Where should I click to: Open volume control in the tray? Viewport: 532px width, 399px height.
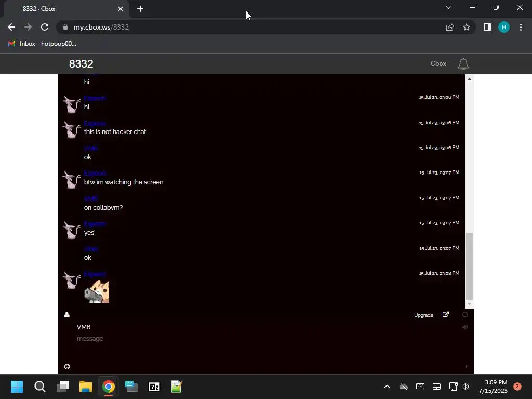(465, 387)
